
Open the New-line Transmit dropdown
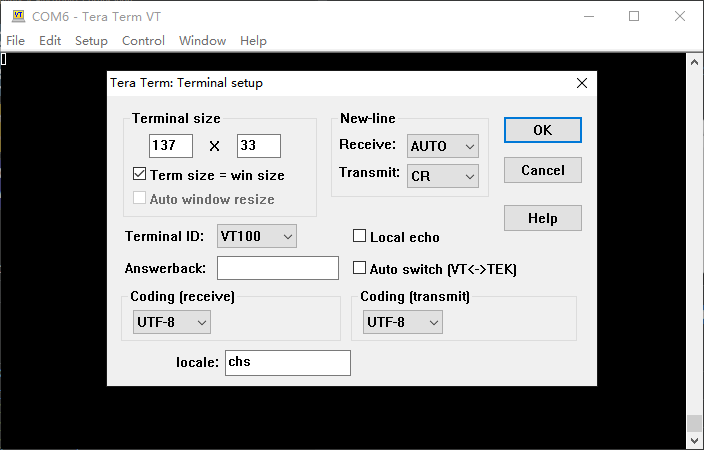[x=443, y=176]
